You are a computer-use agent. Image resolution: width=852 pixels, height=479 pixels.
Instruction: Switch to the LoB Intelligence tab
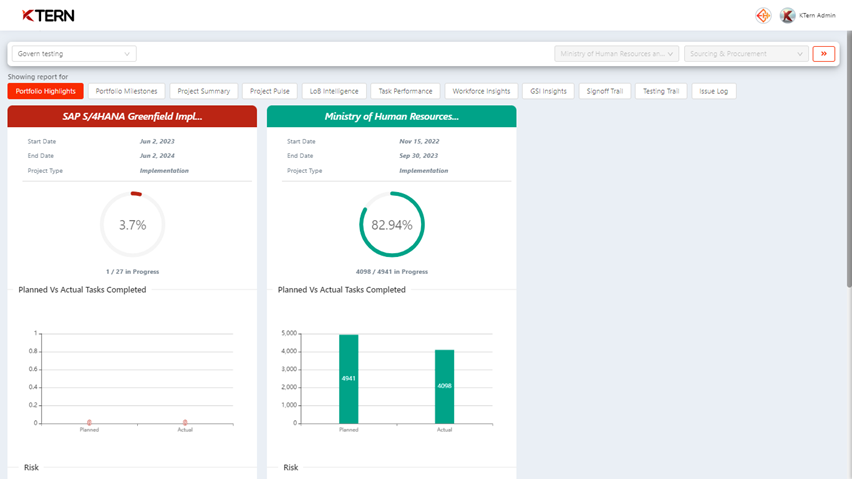pos(334,91)
